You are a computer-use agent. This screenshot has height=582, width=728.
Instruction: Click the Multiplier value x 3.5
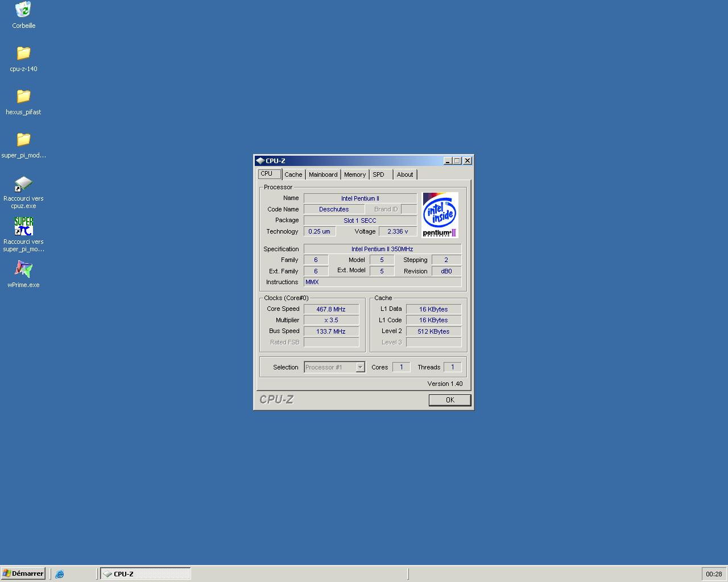[x=331, y=320]
